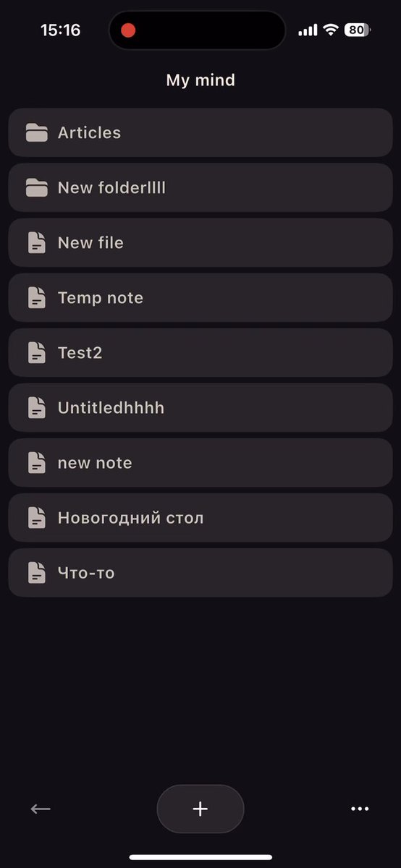Tap the document icon beside Temp note
Viewport: 401px width, 868px height.
coord(36,297)
